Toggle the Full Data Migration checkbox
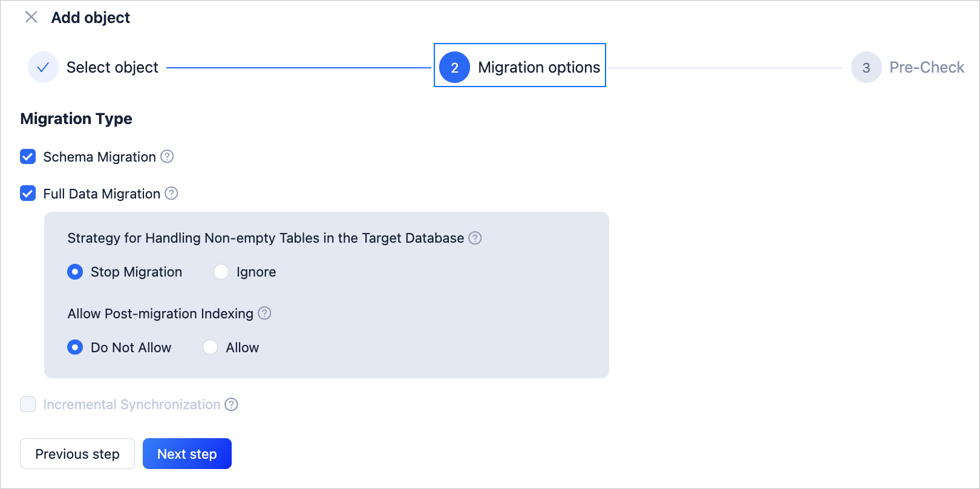The width and height of the screenshot is (980, 489). [x=28, y=194]
